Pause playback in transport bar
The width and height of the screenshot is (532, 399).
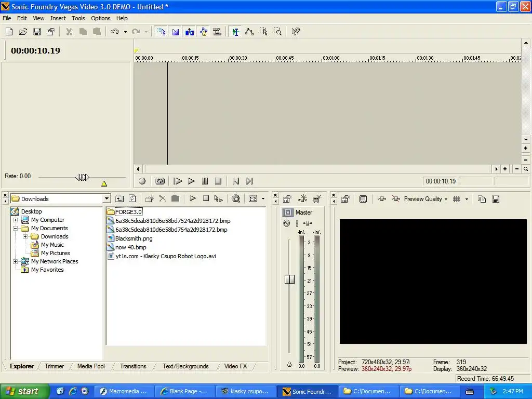click(x=205, y=181)
